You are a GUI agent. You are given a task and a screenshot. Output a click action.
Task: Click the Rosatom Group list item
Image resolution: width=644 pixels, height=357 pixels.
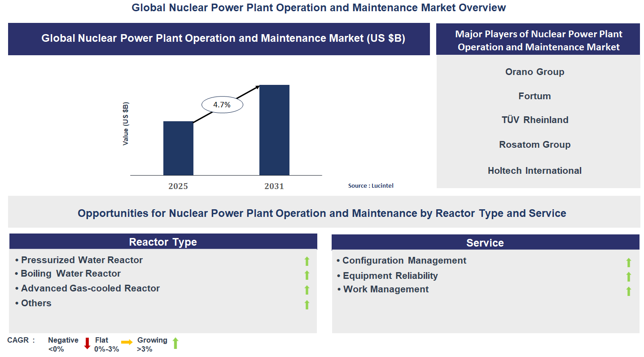pyautogui.click(x=534, y=144)
